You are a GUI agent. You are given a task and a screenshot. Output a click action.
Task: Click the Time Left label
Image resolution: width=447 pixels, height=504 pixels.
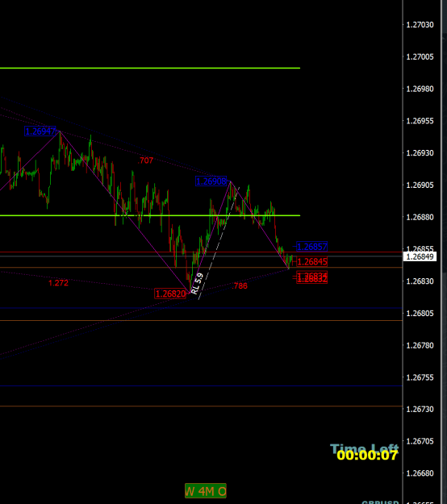(365, 448)
